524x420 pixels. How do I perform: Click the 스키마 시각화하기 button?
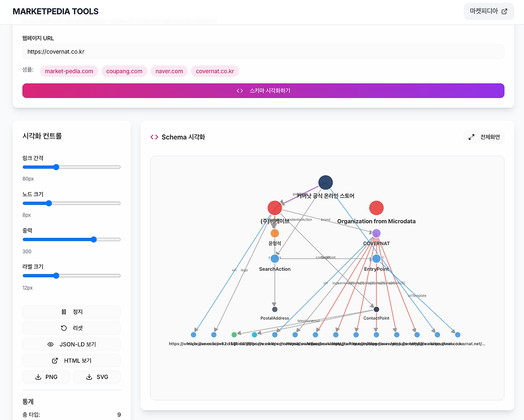pyautogui.click(x=263, y=91)
